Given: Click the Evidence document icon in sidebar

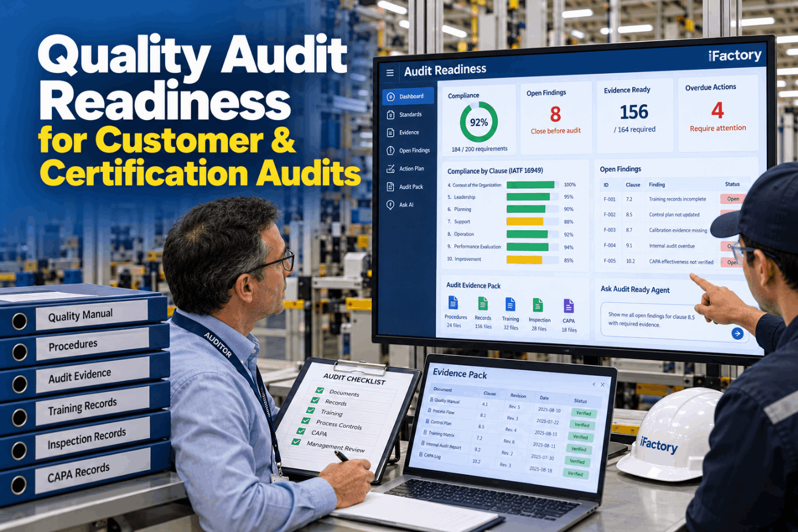Looking at the screenshot, I should 391,133.
